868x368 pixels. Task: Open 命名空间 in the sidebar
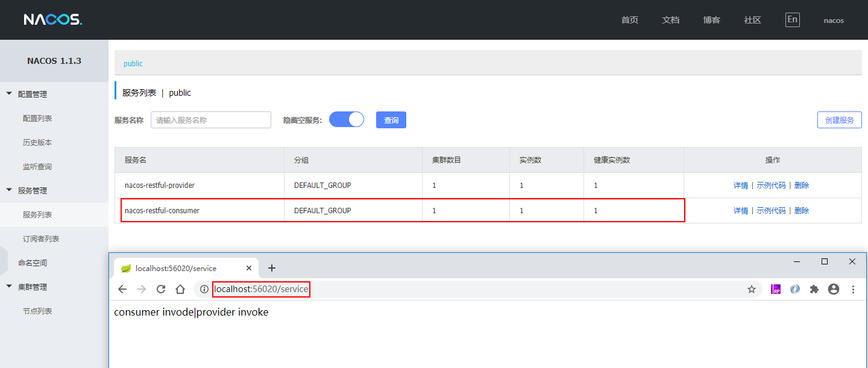click(x=33, y=263)
